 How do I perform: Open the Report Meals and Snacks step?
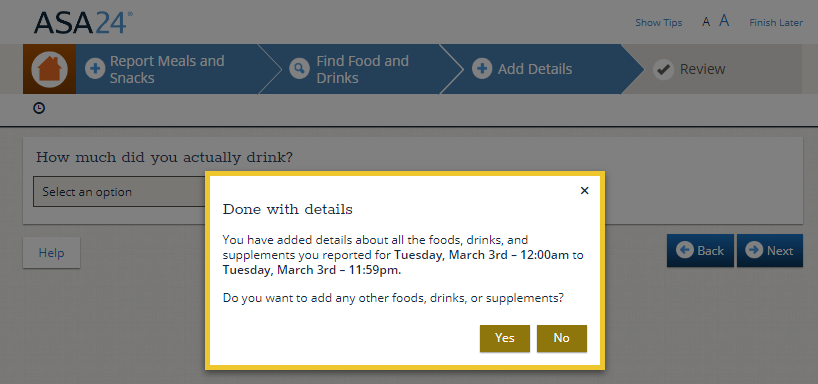click(167, 69)
